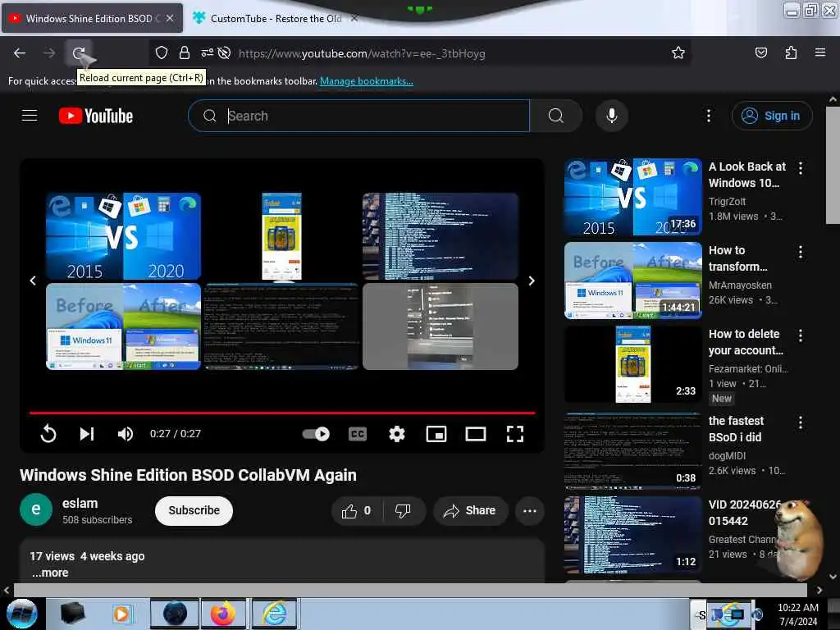Skip to the next video

pyautogui.click(x=87, y=433)
